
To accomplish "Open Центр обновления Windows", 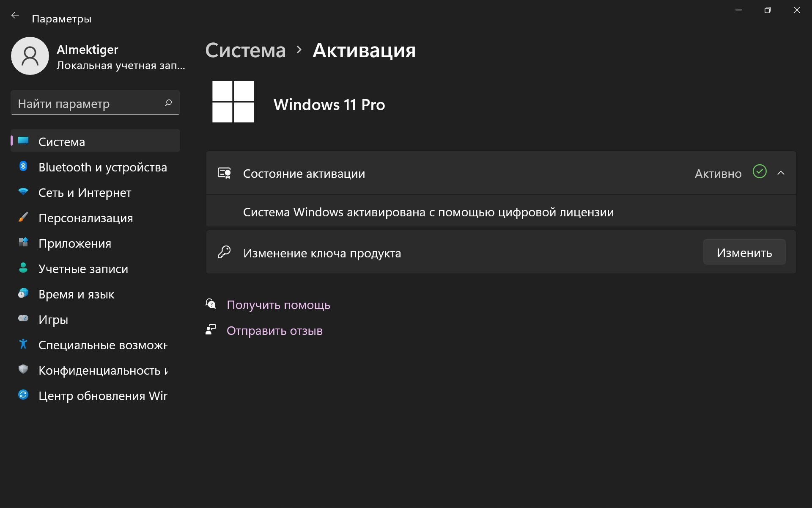I will (x=95, y=395).
